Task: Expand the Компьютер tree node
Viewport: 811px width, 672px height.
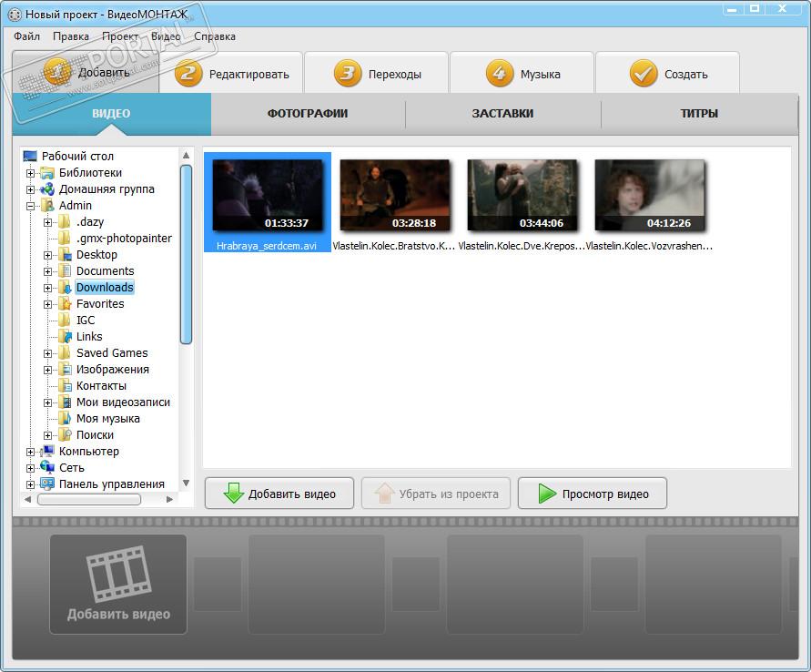Action: click(x=31, y=453)
